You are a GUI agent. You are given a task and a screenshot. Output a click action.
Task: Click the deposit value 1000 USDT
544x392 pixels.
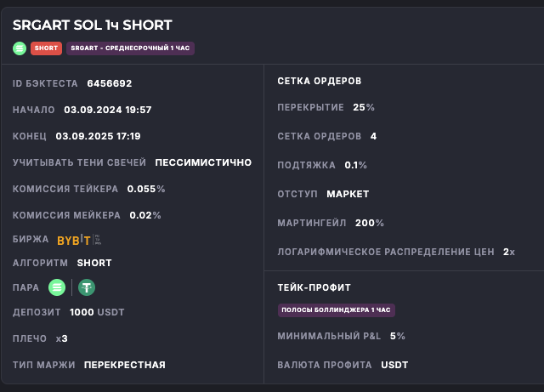coord(98,312)
